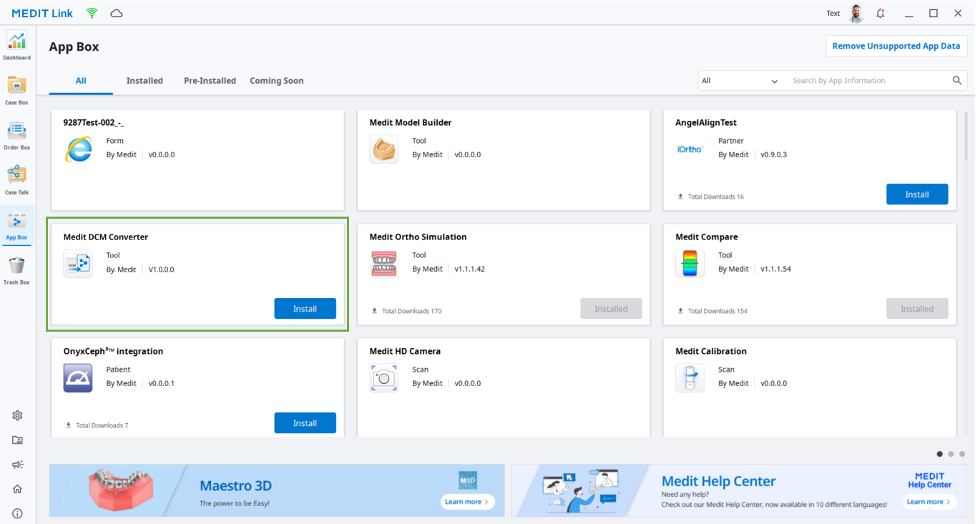Click the app list vertical scrollbar

[x=965, y=137]
